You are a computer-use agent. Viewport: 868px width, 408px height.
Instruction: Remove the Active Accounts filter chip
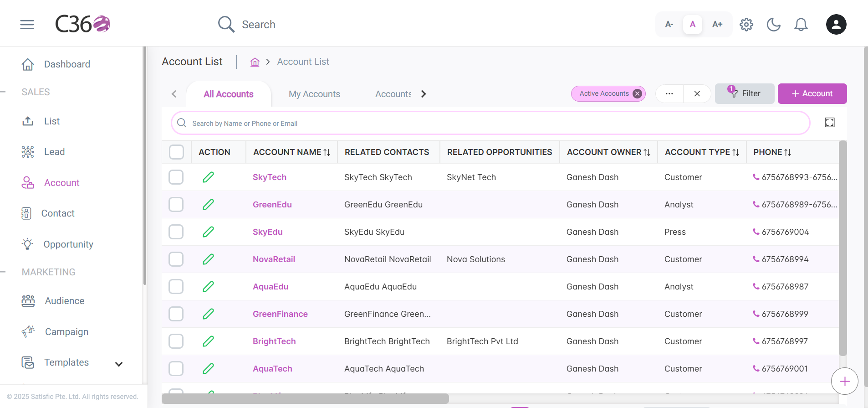pos(638,93)
